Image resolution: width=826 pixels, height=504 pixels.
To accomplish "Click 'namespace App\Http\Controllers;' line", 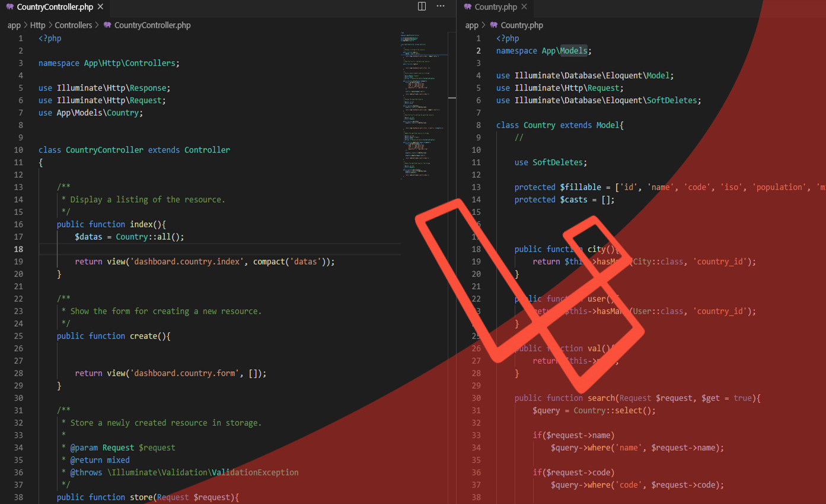I will tap(109, 63).
